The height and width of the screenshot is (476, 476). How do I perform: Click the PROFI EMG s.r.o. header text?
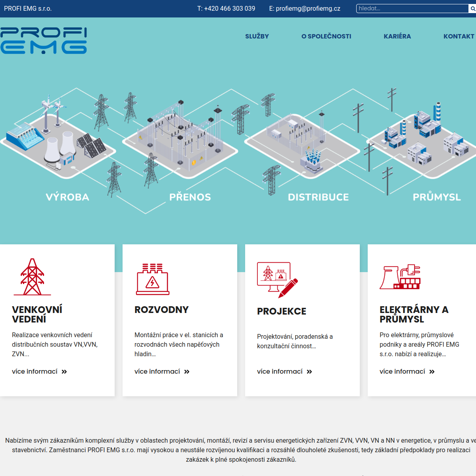[28, 8]
